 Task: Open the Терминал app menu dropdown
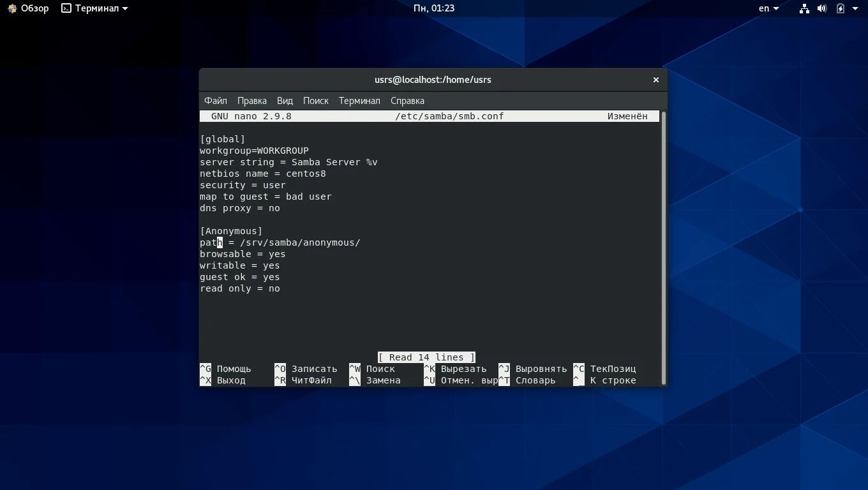(124, 9)
